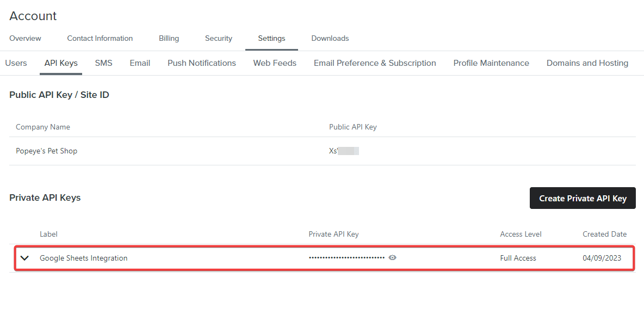Switch to the Users settings sub-tab
Viewport: 644px width, 321px height.
click(x=16, y=63)
